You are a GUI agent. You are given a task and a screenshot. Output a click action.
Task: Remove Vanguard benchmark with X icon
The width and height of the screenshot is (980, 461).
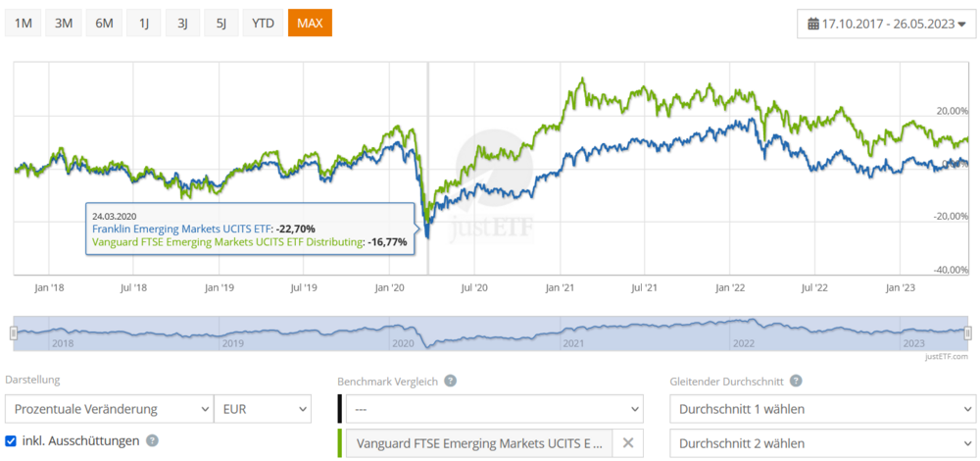628,443
